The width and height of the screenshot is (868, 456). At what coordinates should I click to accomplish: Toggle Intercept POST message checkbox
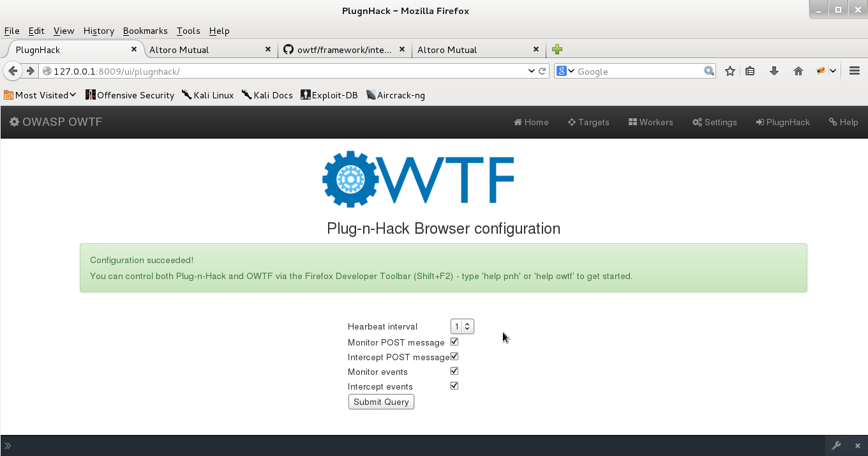(x=454, y=356)
